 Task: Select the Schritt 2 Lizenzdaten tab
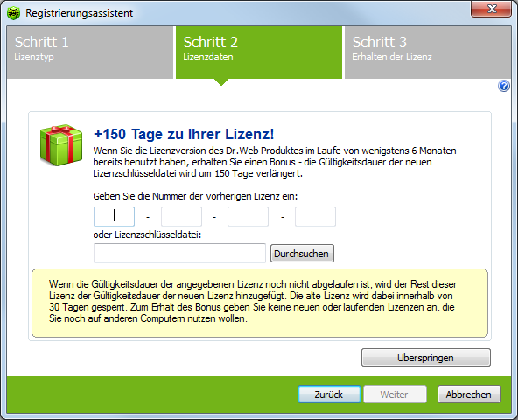click(x=259, y=52)
